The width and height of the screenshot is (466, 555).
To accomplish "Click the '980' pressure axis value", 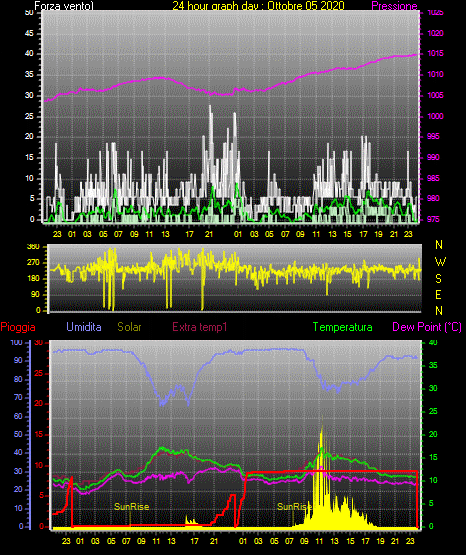I will (x=433, y=198).
